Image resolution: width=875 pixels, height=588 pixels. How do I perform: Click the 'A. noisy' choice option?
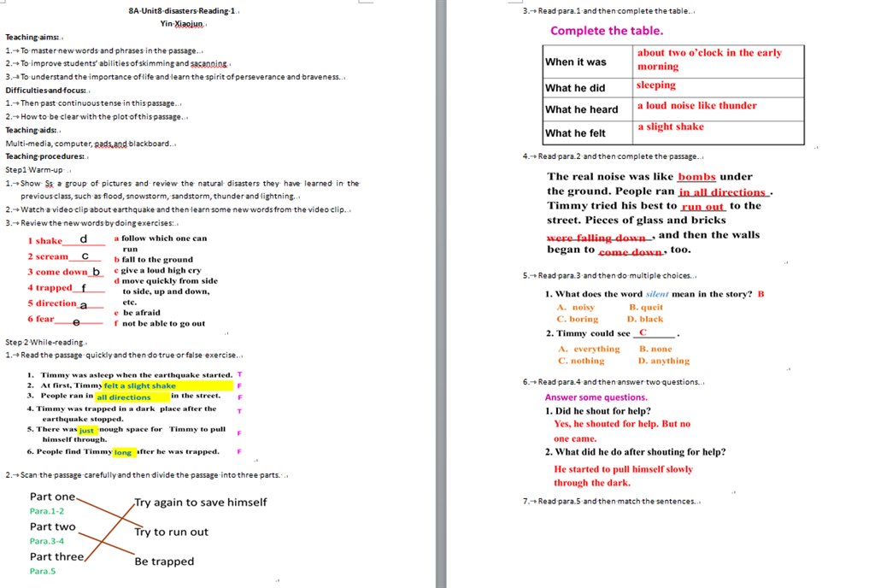[575, 307]
